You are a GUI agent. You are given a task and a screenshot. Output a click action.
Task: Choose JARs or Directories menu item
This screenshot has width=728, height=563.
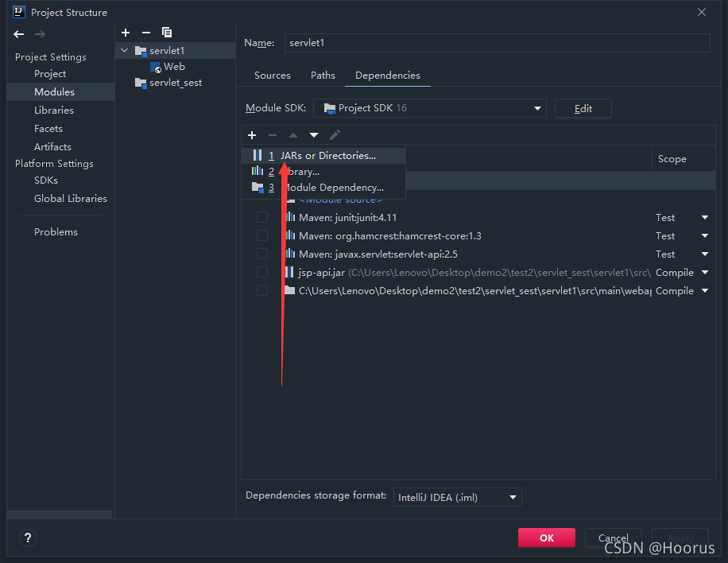click(323, 155)
